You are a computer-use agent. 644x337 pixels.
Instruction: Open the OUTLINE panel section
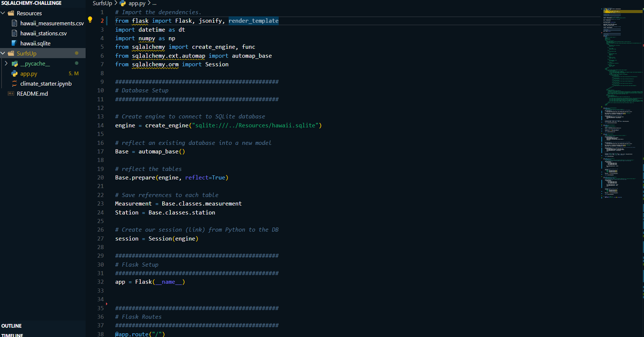click(12, 326)
